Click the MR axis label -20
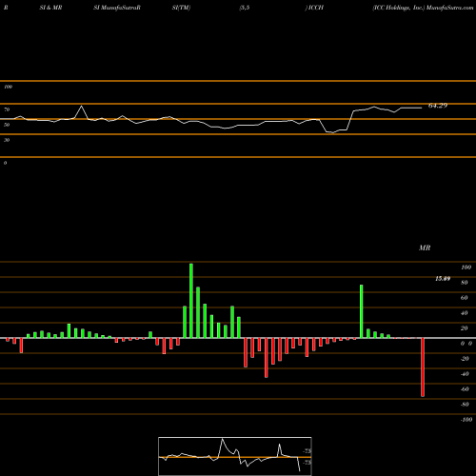This screenshot has width=476, height=476. click(x=465, y=359)
